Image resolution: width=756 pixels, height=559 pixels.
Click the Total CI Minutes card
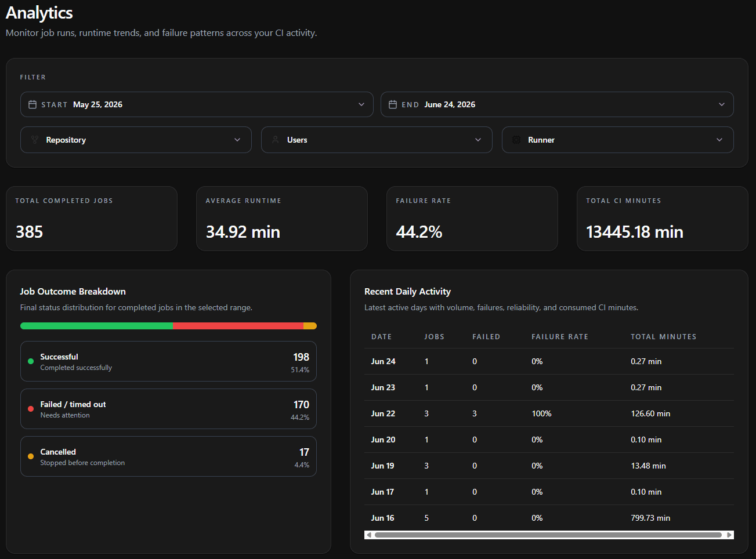click(x=663, y=219)
